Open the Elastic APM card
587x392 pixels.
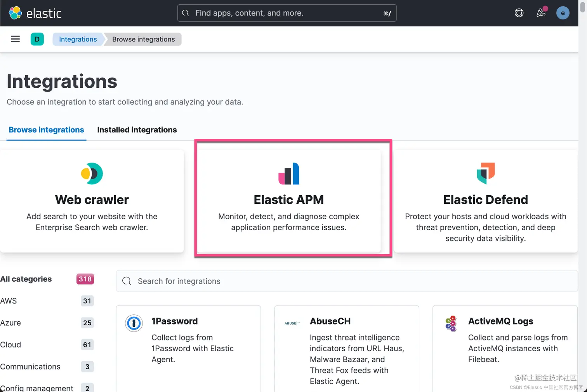pyautogui.click(x=289, y=200)
